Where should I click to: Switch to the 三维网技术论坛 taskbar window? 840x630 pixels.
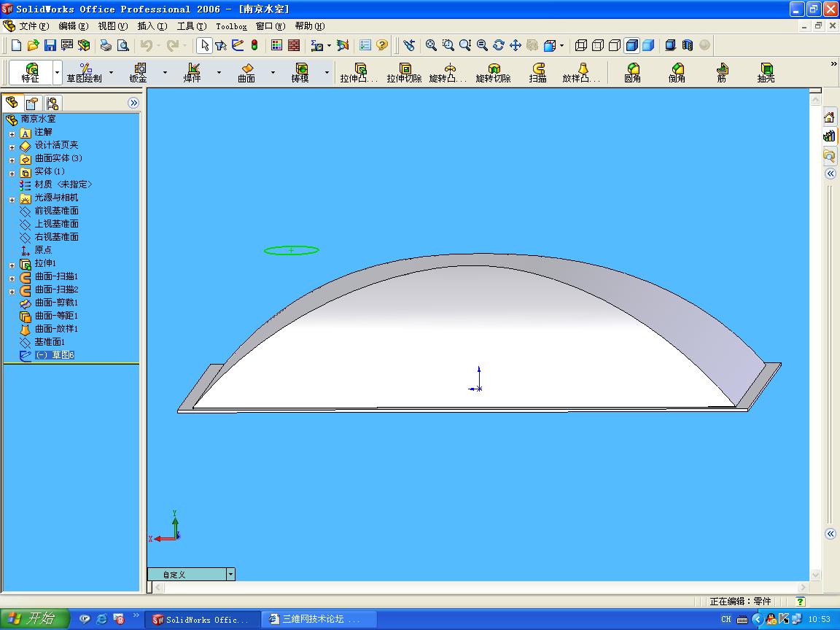click(318, 619)
